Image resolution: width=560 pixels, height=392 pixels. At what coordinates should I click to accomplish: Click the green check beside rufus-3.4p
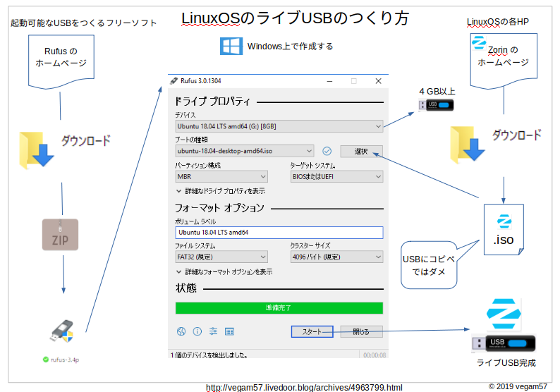(x=45, y=360)
